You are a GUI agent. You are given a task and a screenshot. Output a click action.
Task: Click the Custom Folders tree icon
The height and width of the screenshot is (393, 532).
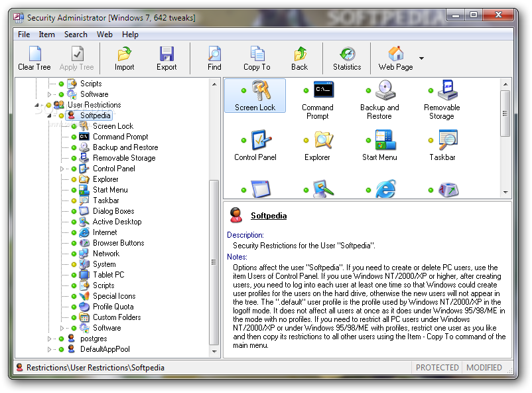coord(84,317)
